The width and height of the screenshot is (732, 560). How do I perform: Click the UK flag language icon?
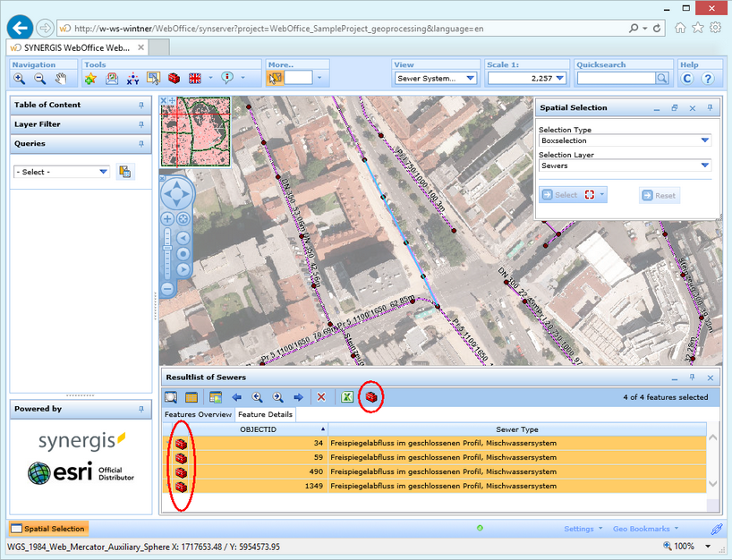[x=195, y=79]
